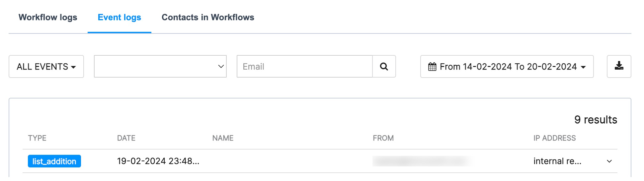Click the FROM column header

click(x=383, y=138)
